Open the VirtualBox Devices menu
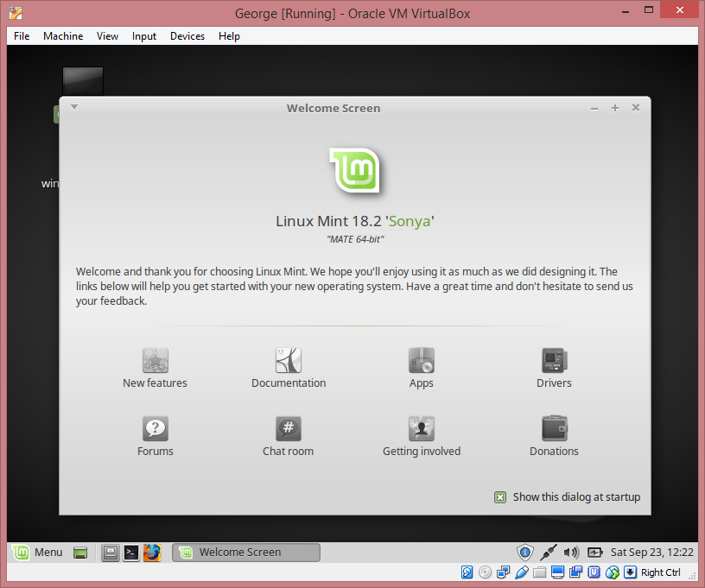Viewport: 705px width, 588px height. click(187, 36)
